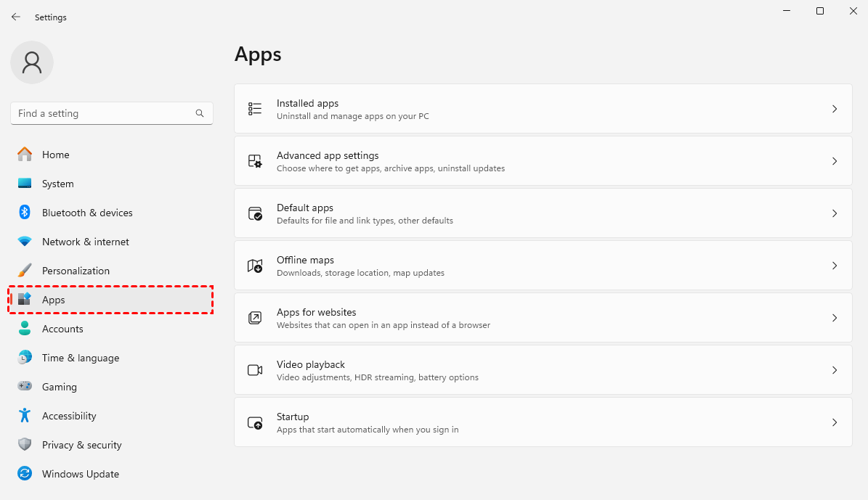Click the Find a setting search box

pyautogui.click(x=102, y=113)
